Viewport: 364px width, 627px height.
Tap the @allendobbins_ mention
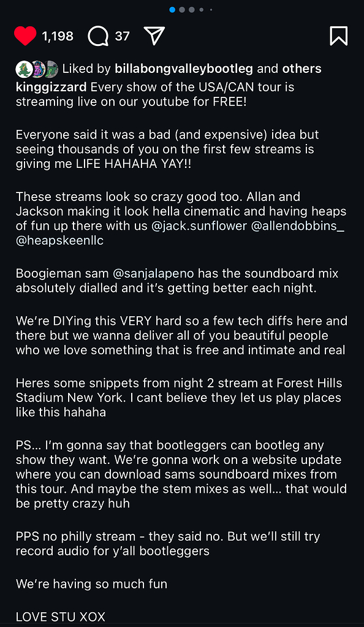point(298,226)
